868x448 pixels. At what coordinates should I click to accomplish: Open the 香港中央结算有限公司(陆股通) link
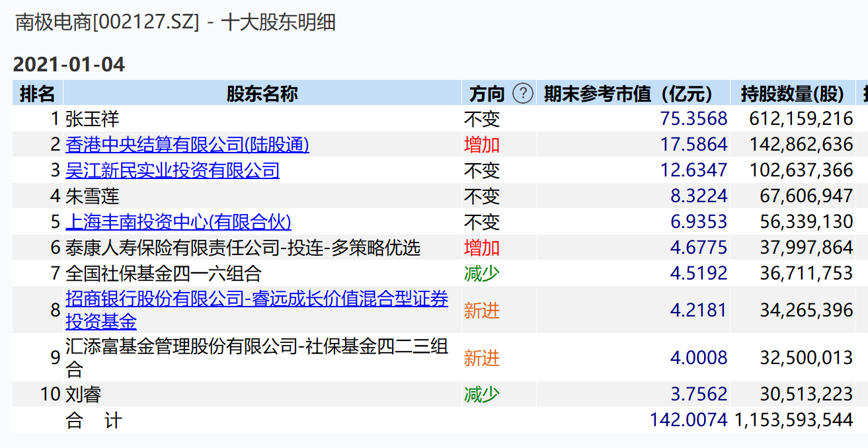coord(187,145)
